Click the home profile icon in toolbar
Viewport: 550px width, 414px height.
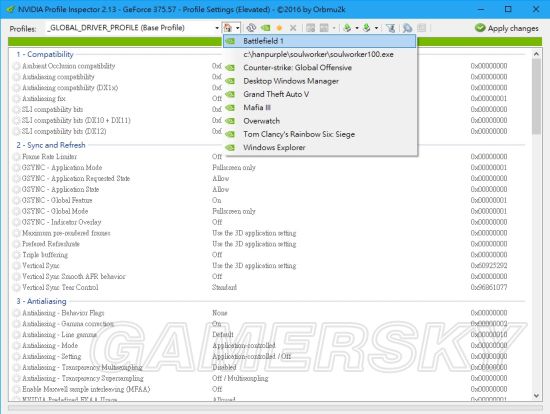click(228, 28)
